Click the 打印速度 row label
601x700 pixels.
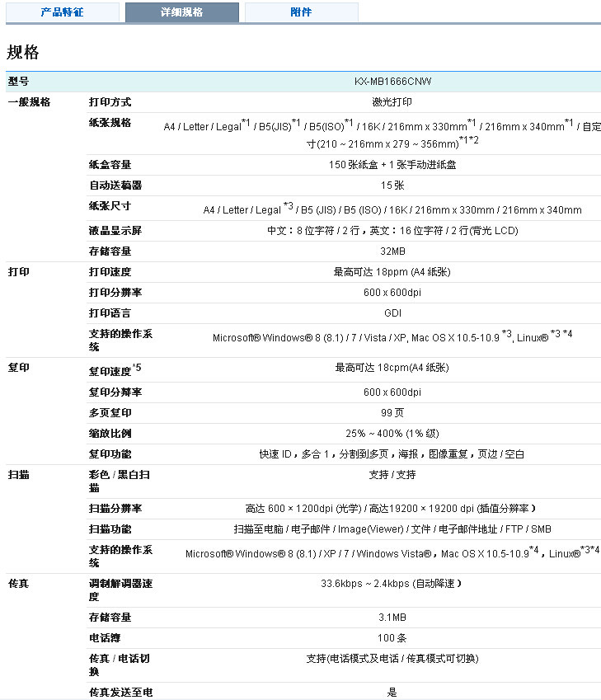pos(110,271)
